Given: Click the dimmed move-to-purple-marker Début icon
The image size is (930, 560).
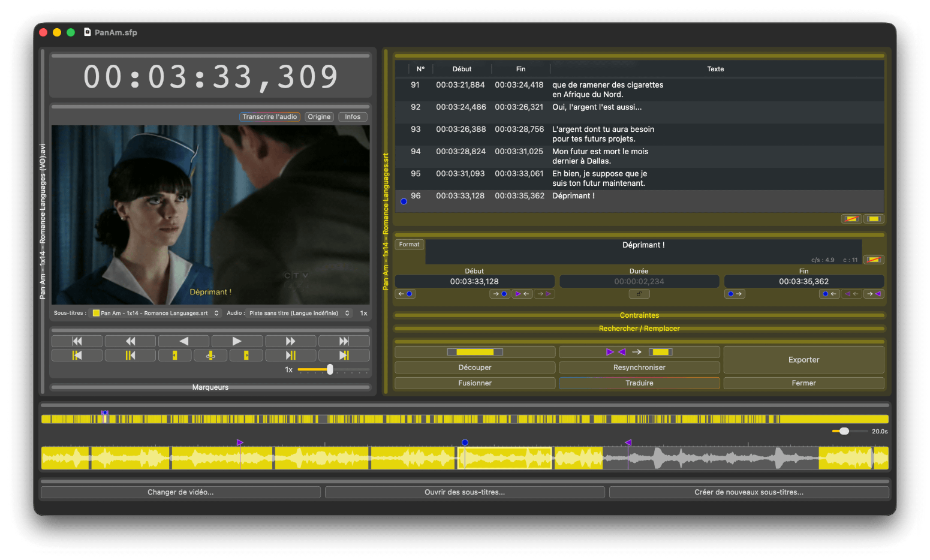Looking at the screenshot, I should click(x=544, y=294).
